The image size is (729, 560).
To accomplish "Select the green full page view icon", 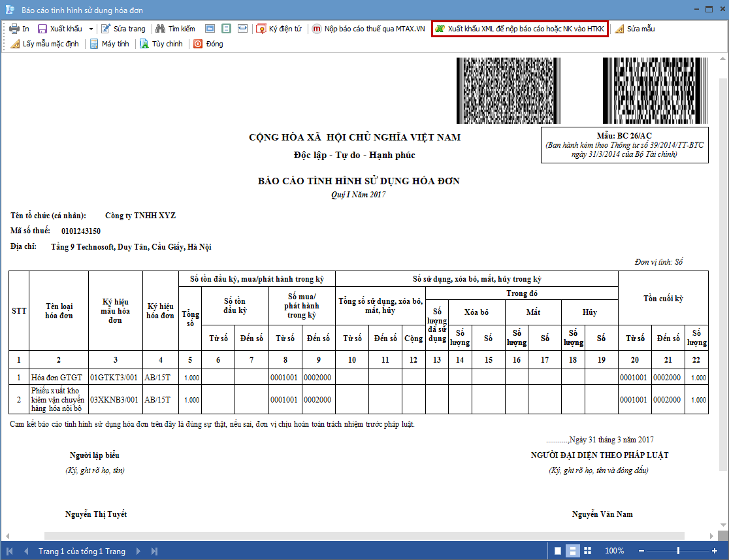I will point(227,29).
